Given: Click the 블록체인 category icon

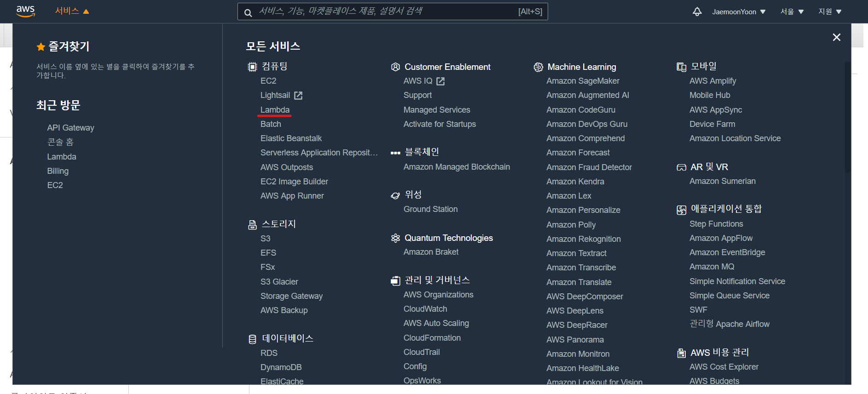Looking at the screenshot, I should (x=395, y=153).
